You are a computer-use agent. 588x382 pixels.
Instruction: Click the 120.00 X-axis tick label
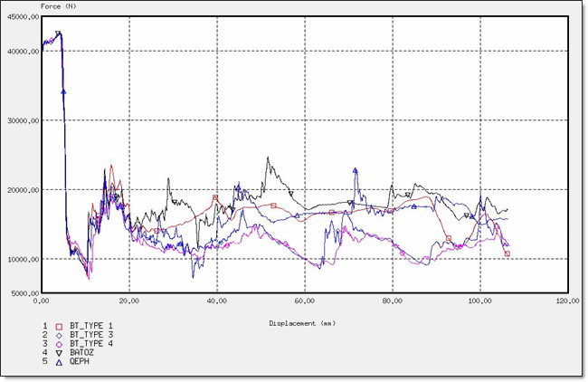[567, 302]
